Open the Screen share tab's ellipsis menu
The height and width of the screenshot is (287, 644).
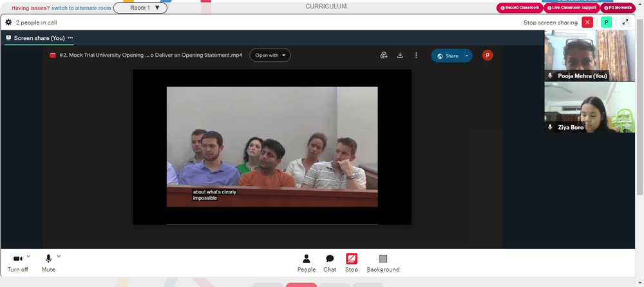pyautogui.click(x=70, y=38)
